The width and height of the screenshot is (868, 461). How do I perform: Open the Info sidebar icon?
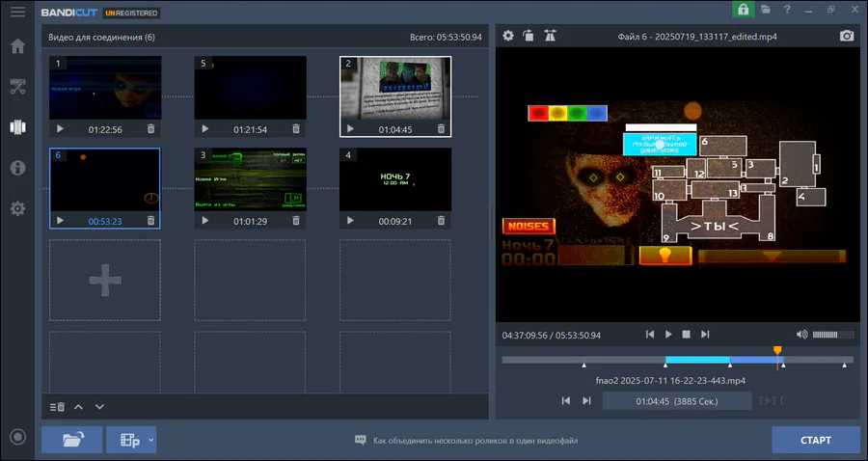17,168
